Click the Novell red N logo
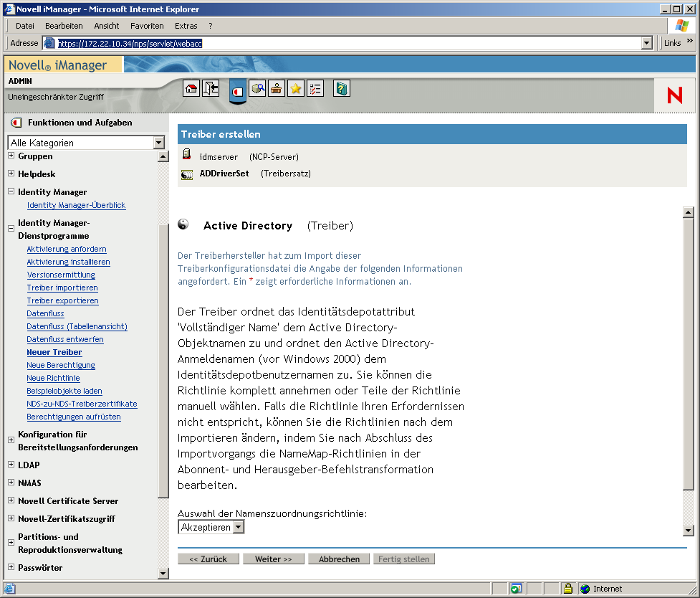 click(674, 95)
